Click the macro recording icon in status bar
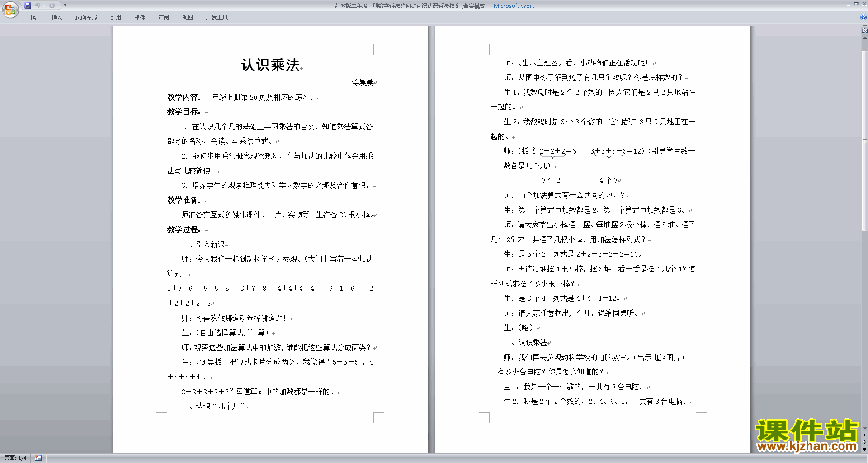The height and width of the screenshot is (463, 868). point(38,458)
